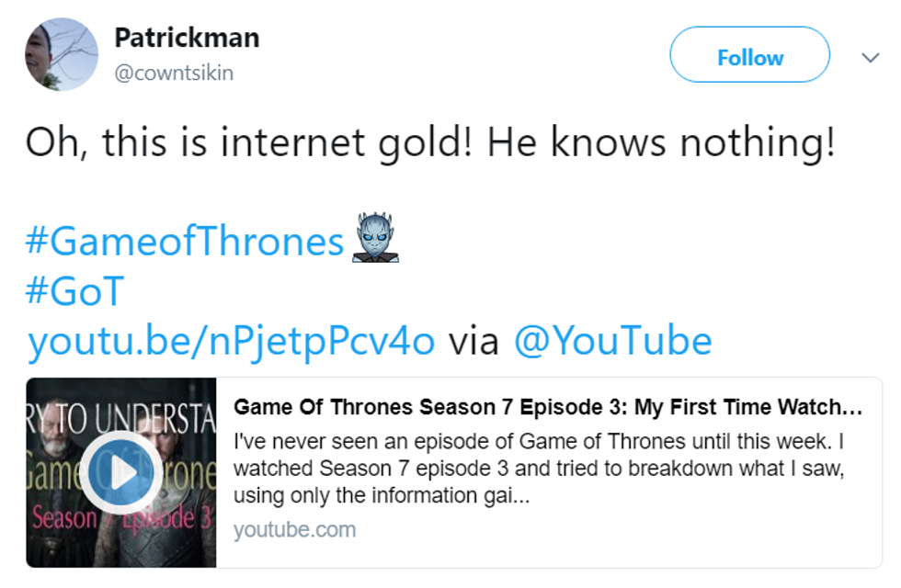Play the Game of Thrones video
This screenshot has width=901, height=588.
[121, 472]
